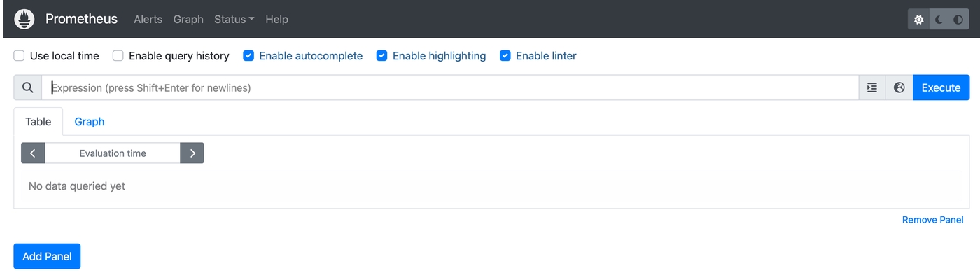The width and height of the screenshot is (980, 280).
Task: Go to the next evaluation time
Action: pyautogui.click(x=192, y=153)
